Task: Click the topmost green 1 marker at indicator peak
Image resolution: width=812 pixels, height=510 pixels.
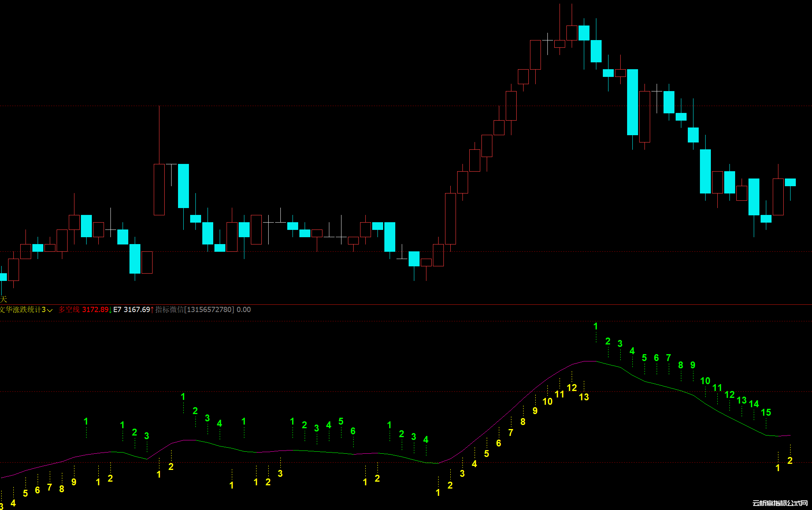Action: coord(596,326)
